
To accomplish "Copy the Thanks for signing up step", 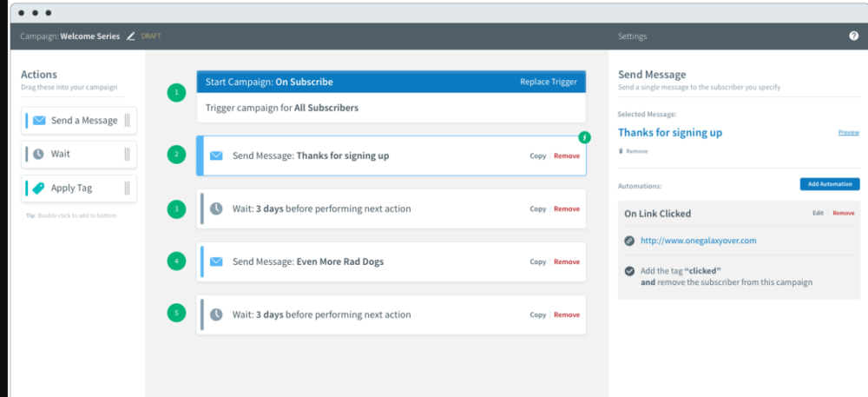I will (538, 156).
